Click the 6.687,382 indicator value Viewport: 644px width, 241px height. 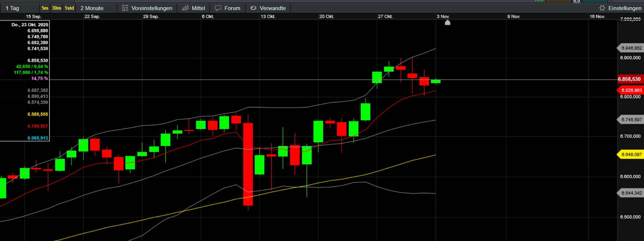(38, 90)
